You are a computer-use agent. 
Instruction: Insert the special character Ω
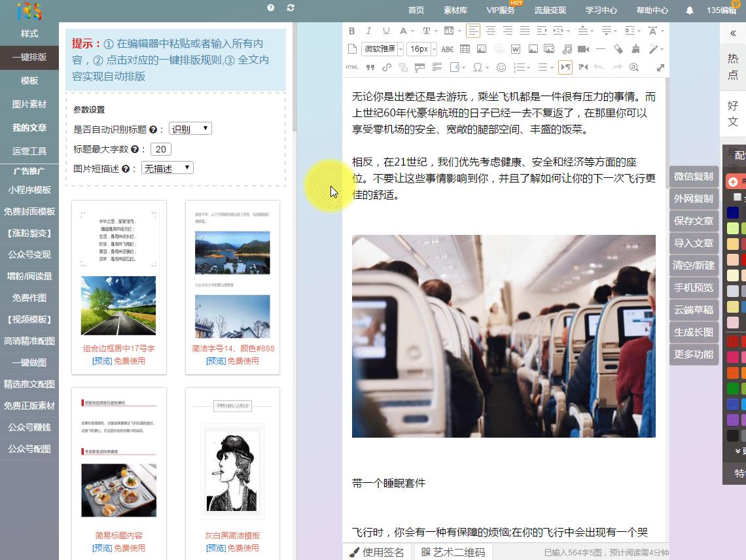coord(478,67)
